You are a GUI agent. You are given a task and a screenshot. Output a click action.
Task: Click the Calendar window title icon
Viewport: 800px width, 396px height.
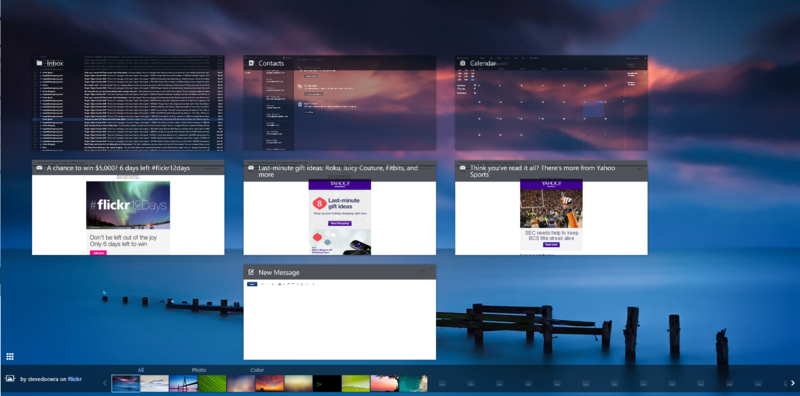462,63
